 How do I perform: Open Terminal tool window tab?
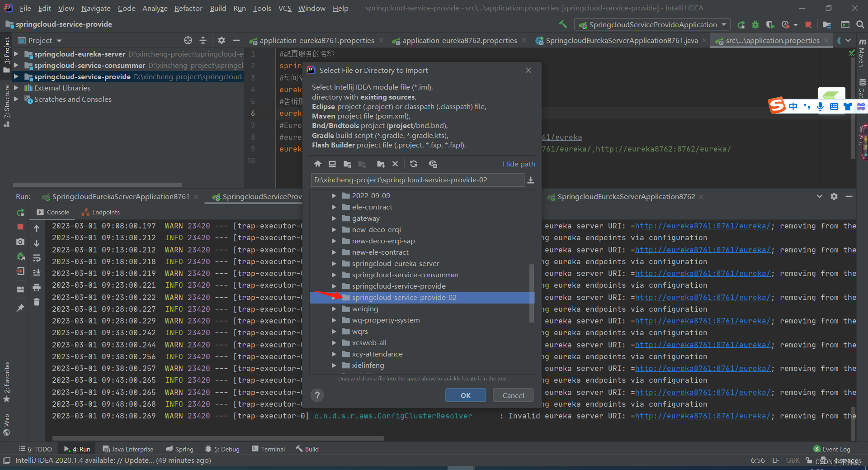click(x=269, y=449)
